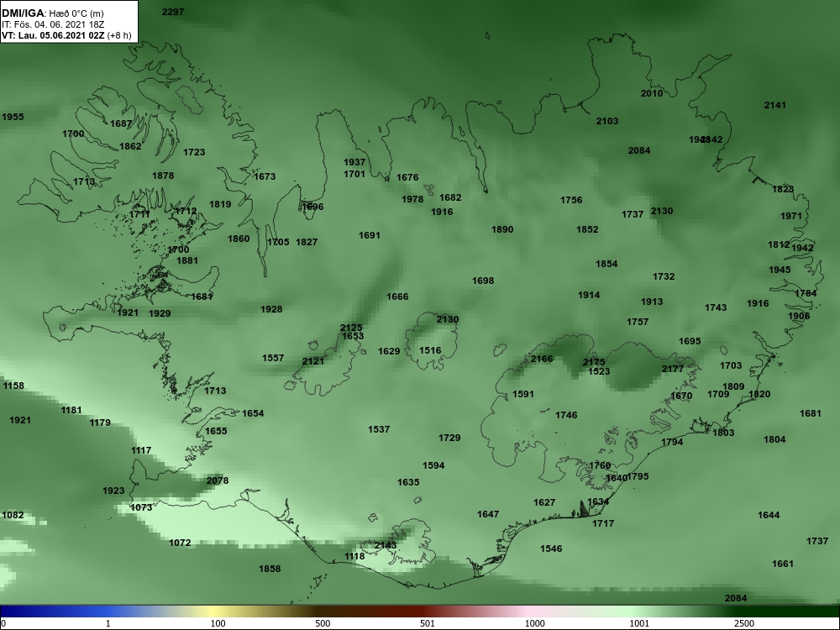Image resolution: width=840 pixels, height=630 pixels.
Task: Select the 1698 value
Action: pos(483,281)
